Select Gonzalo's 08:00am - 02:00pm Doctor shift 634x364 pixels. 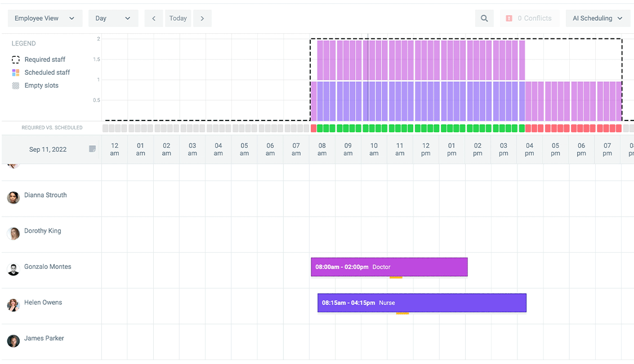pyautogui.click(x=389, y=267)
